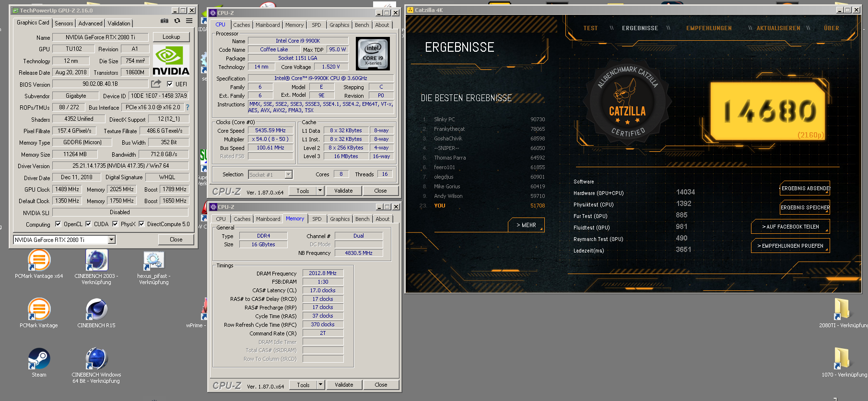This screenshot has height=401, width=868.
Task: Click the Core Speed value field
Action: [x=270, y=130]
